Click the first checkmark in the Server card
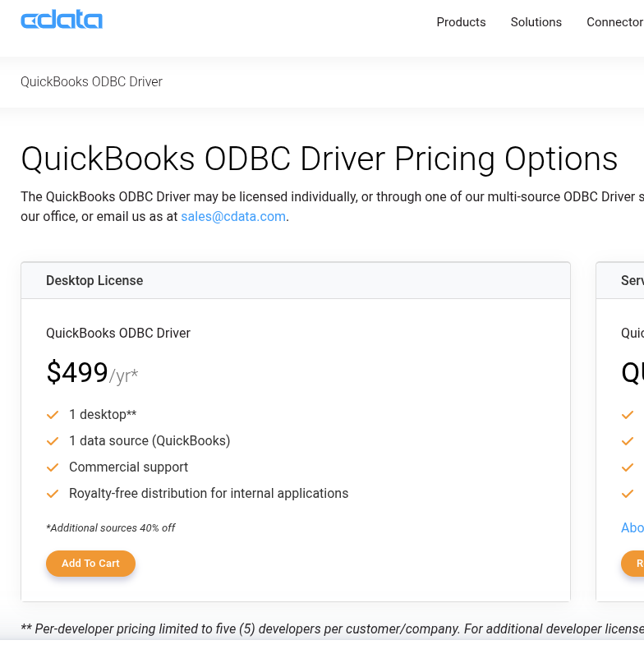The height and width of the screenshot is (663, 644). click(628, 415)
